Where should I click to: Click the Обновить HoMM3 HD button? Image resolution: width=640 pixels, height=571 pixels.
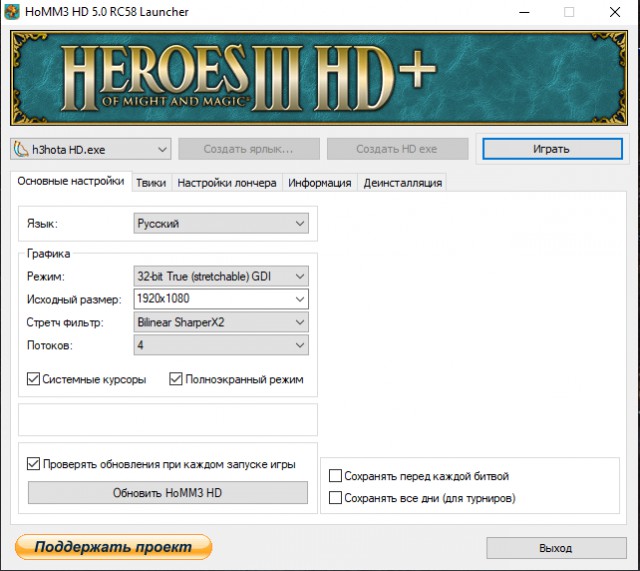[168, 493]
